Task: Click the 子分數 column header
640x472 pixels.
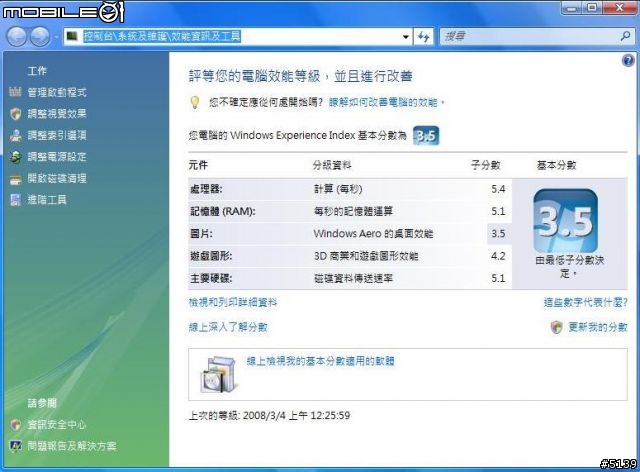Action: pos(486,165)
